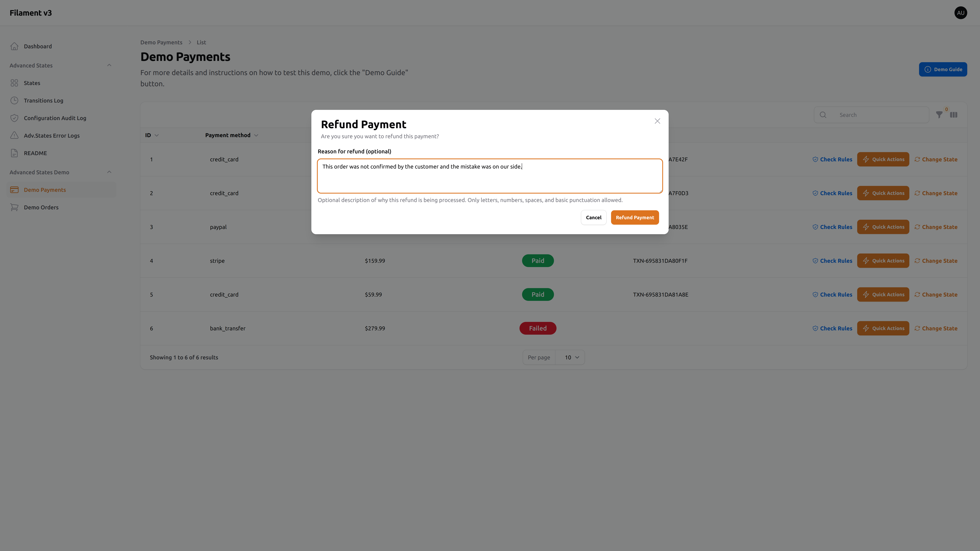
Task: Open Quick Actions lightning menu for payment 5
Action: (x=883, y=294)
